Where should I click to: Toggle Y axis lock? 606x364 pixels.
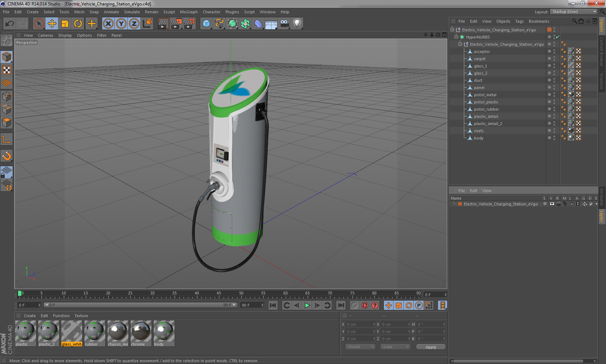click(x=121, y=24)
